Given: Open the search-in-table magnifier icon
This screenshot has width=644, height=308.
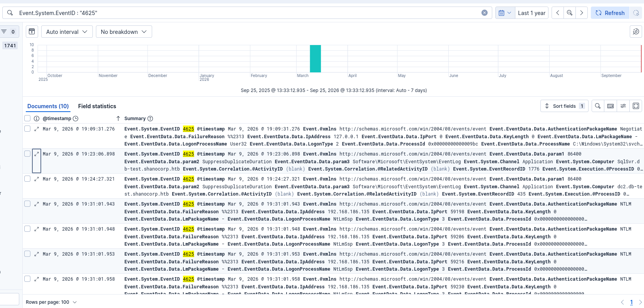Looking at the screenshot, I should pyautogui.click(x=598, y=106).
